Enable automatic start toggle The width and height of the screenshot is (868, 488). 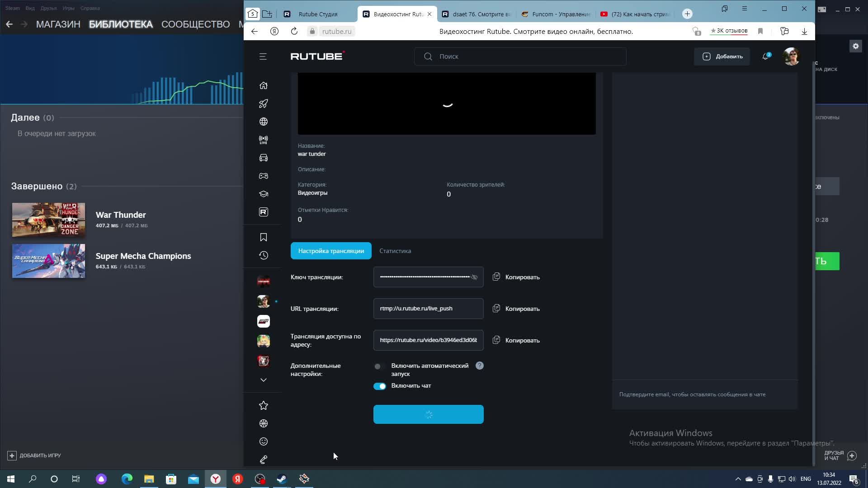coord(379,366)
